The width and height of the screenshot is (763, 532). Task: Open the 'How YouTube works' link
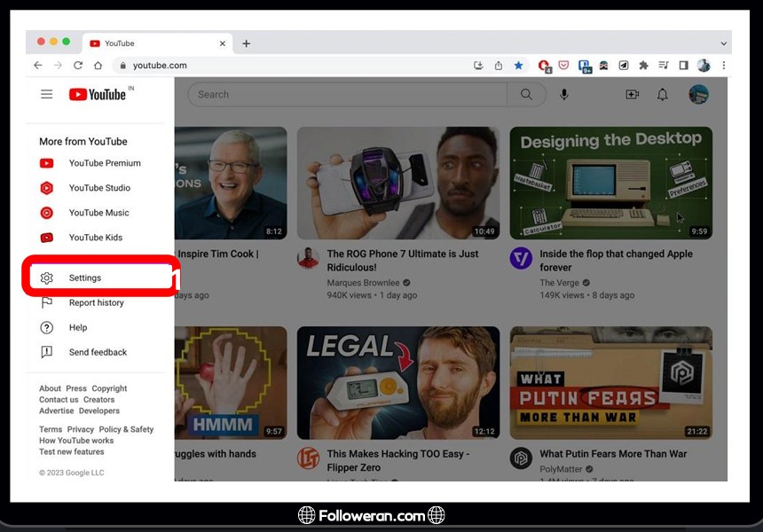76,441
